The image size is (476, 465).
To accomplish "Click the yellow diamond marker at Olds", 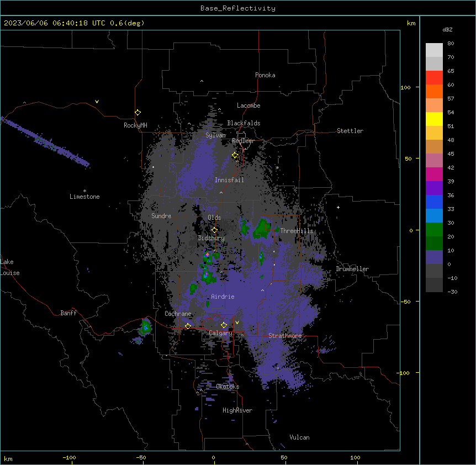I will pos(214,230).
